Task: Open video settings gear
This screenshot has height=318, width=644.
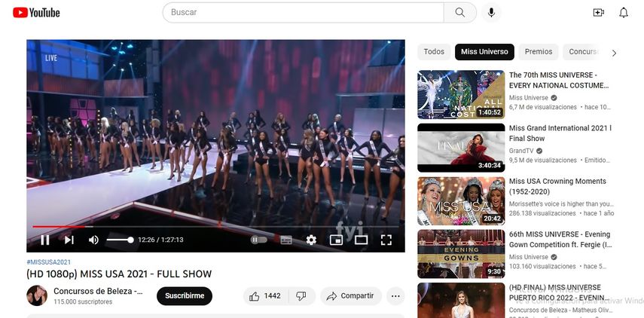Action: tap(311, 240)
